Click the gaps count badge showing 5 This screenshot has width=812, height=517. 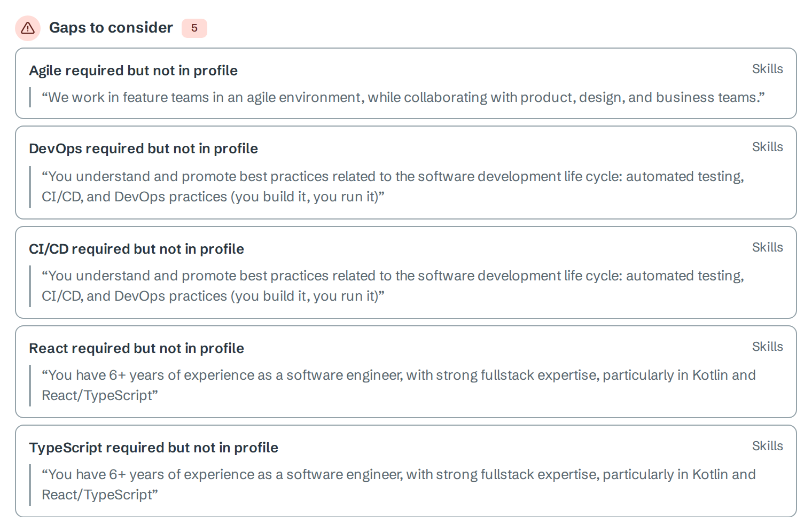pyautogui.click(x=194, y=28)
